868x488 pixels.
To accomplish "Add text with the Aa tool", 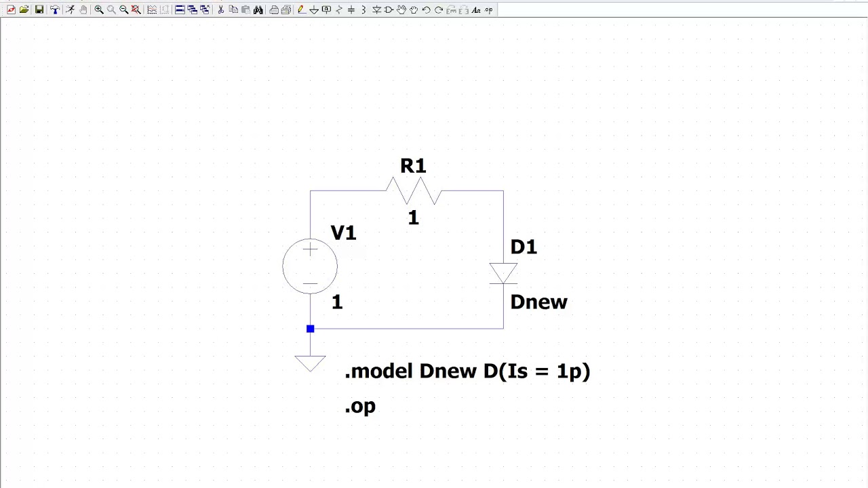I will 476,9.
